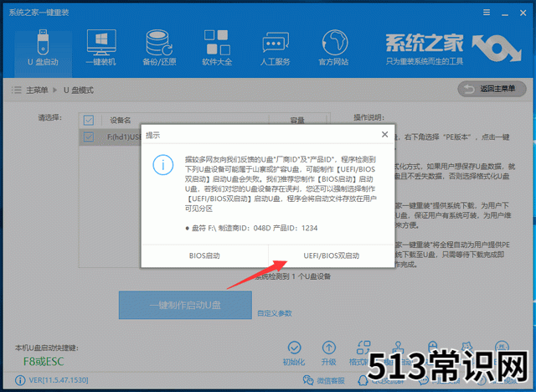Close the 提示 dialog with the X
Image resolution: width=536 pixels, height=392 pixels.
coord(385,135)
